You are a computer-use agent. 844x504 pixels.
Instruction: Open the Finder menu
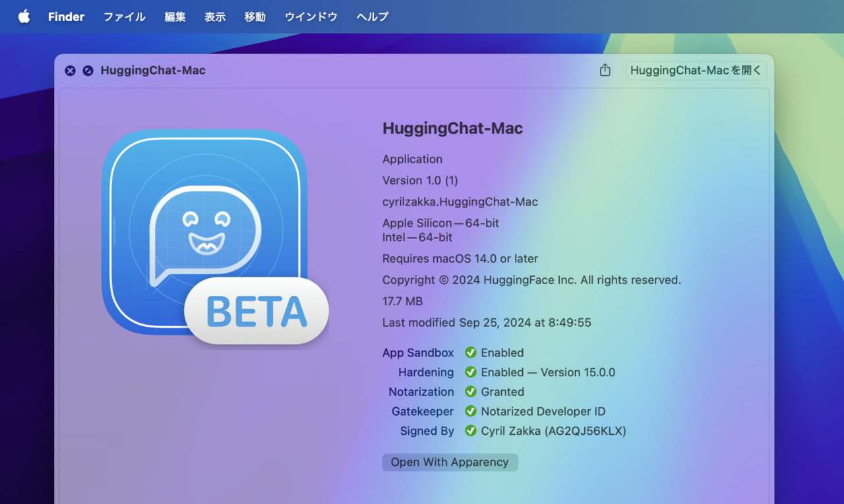(x=66, y=17)
